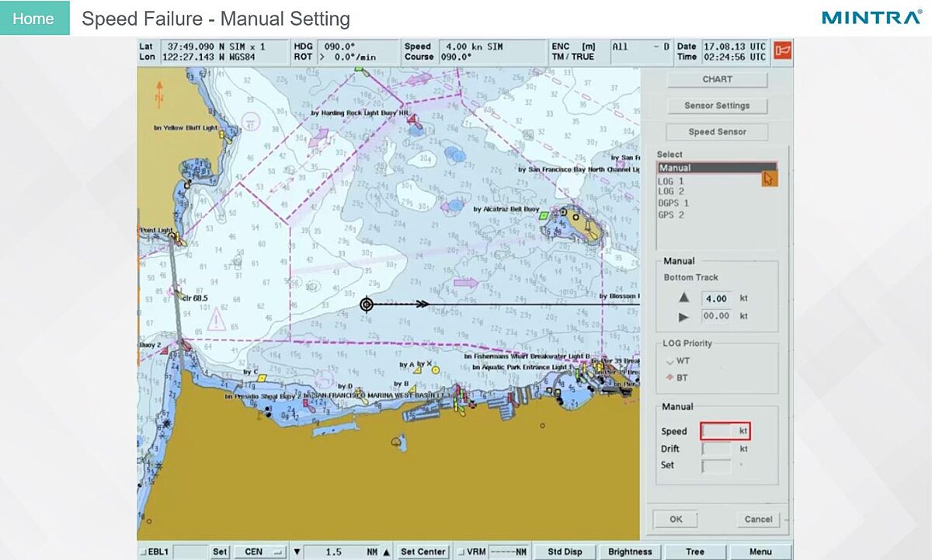Click the EBL1 value field

coord(190,552)
